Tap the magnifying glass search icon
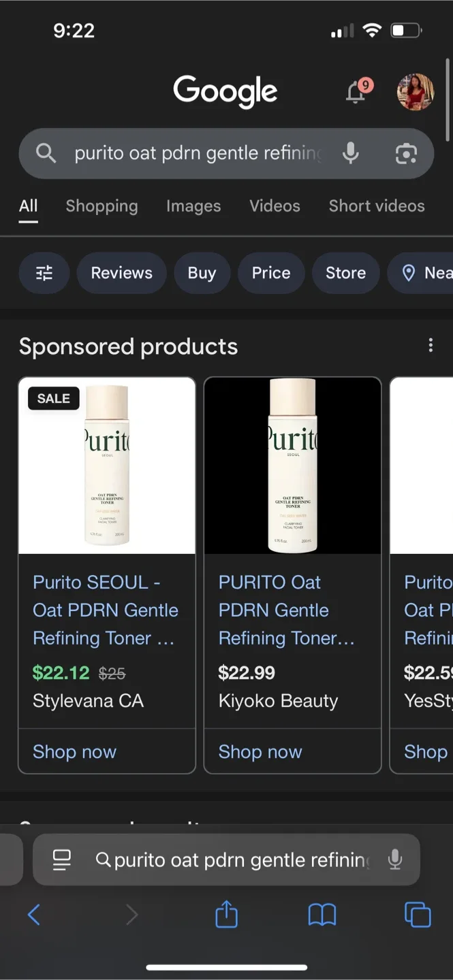Screen dimensions: 453x980 pos(46,153)
